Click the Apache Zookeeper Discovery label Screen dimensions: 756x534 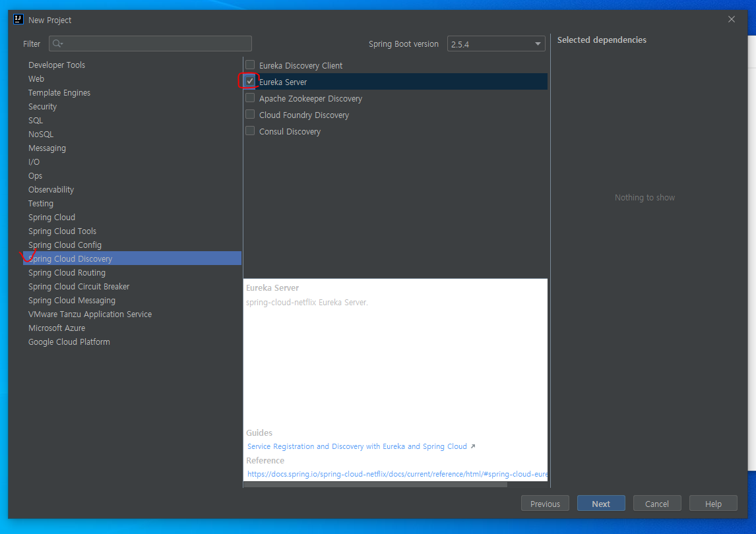pyautogui.click(x=311, y=98)
